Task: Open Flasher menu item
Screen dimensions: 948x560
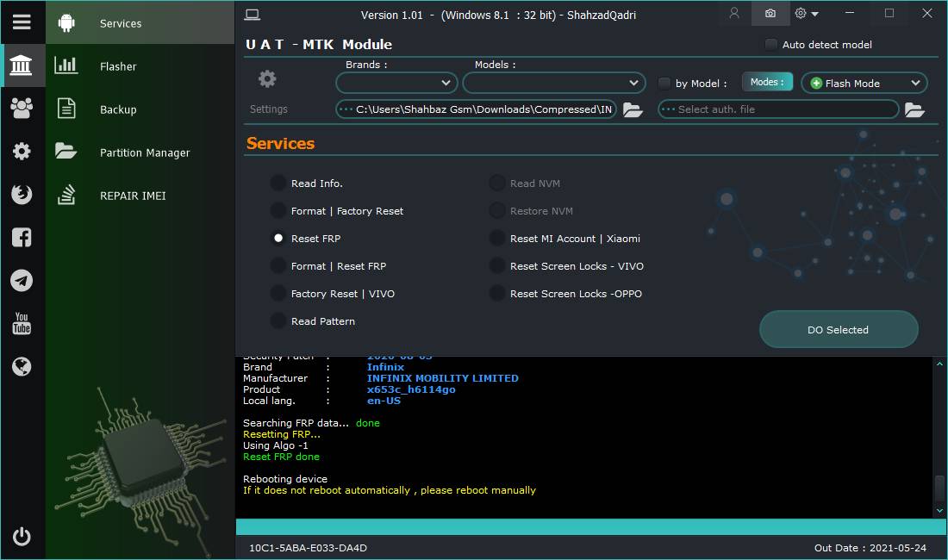Action: pos(140,65)
